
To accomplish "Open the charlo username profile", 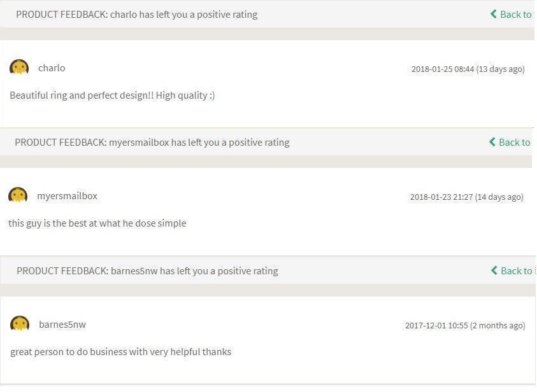I will [x=52, y=68].
